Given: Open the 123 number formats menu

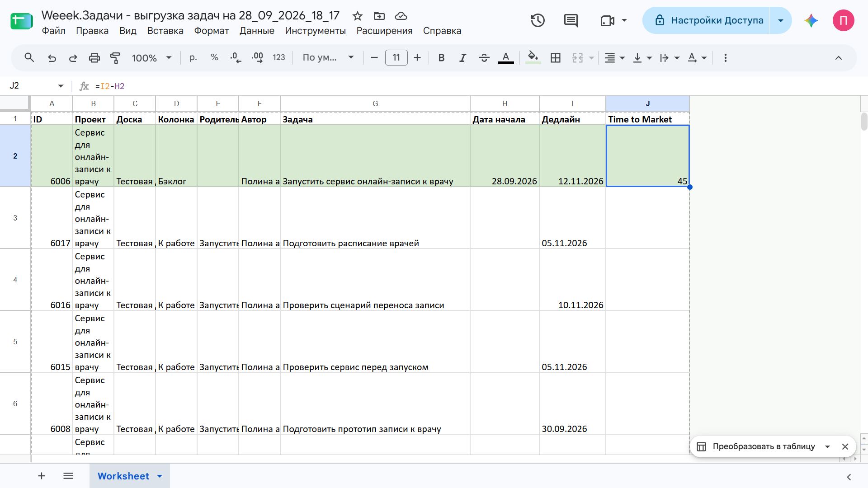Looking at the screenshot, I should click(279, 57).
